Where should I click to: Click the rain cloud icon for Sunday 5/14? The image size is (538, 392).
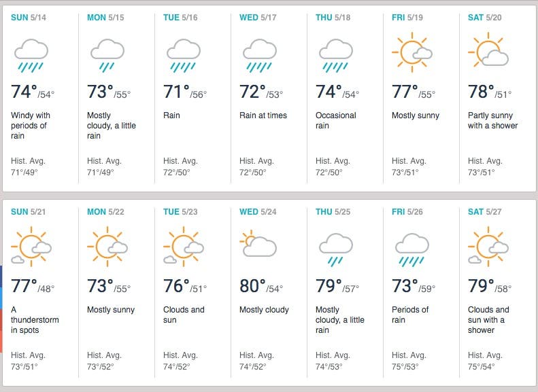click(x=31, y=55)
